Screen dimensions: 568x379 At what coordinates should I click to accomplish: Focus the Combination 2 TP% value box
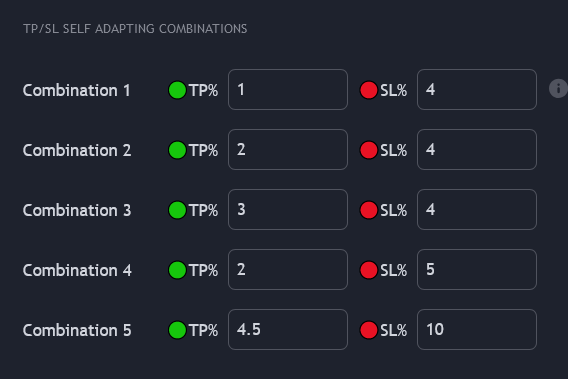click(x=288, y=149)
